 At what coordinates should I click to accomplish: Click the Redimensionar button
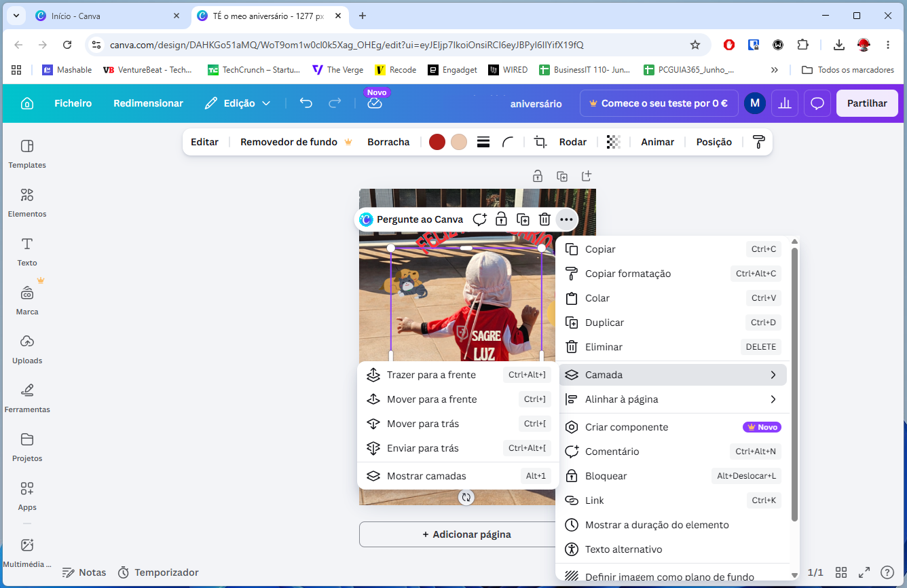click(149, 103)
